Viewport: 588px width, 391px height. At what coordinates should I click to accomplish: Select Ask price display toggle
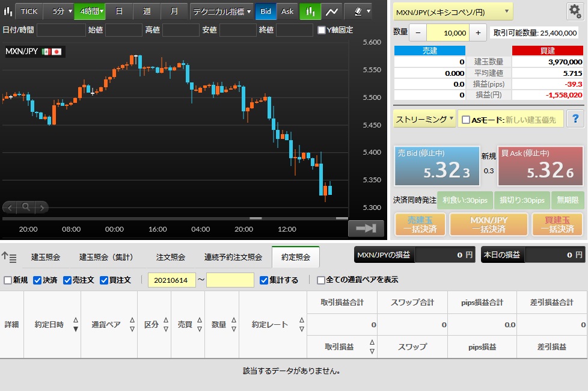click(x=287, y=11)
